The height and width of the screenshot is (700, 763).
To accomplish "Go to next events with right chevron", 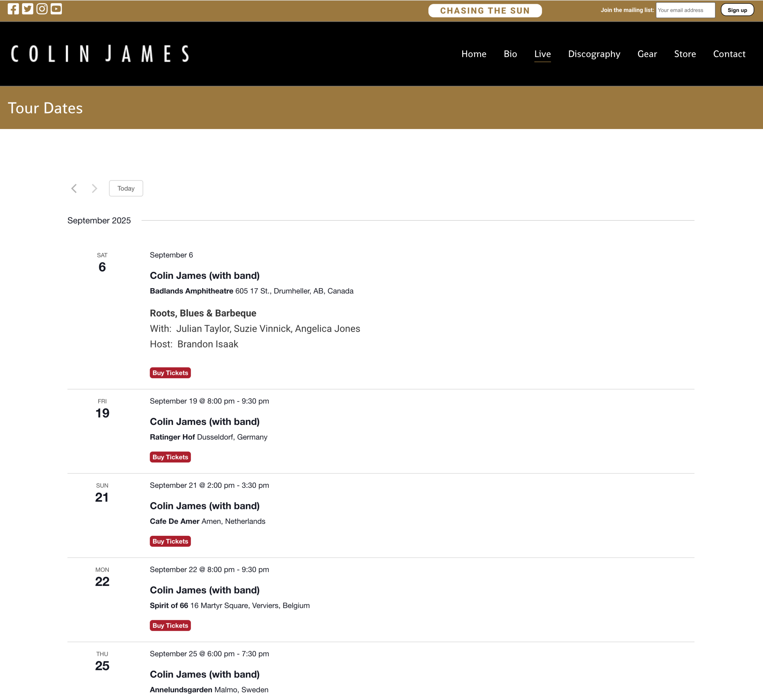I will [x=94, y=188].
